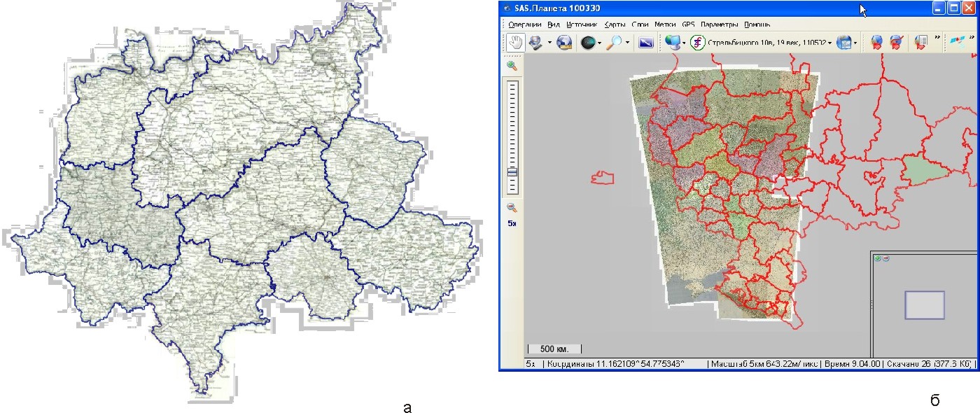
Task: Click green plus button in minimap
Action: click(878, 258)
